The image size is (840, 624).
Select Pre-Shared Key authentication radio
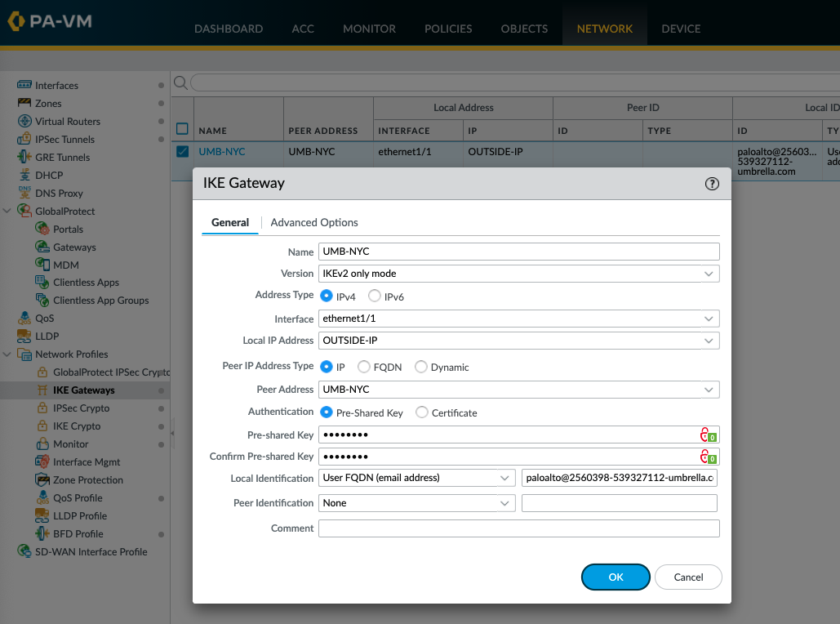click(327, 412)
